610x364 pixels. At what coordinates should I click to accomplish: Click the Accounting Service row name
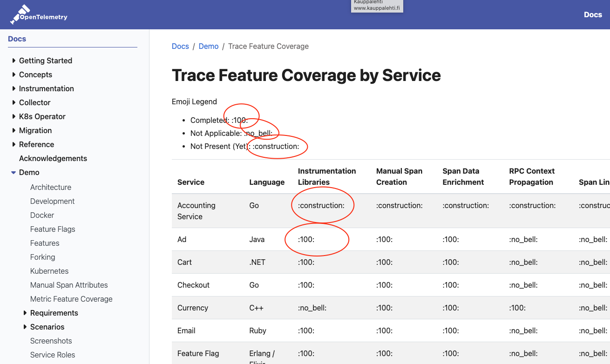pos(197,211)
